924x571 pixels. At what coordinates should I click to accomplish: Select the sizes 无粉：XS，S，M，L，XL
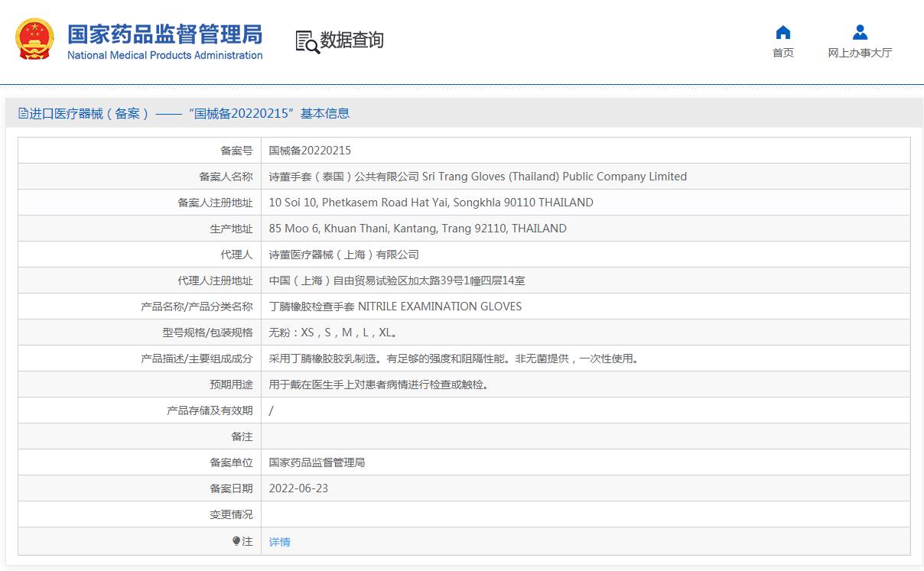tap(333, 333)
